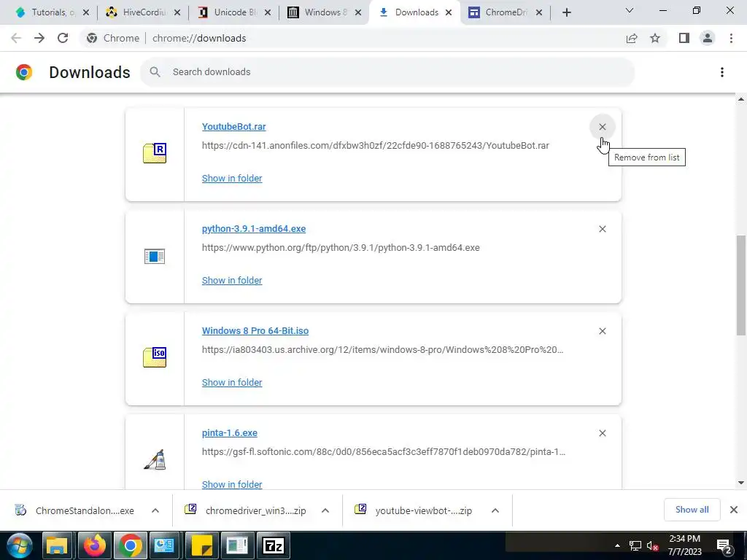Viewport: 747px width, 560px height.
Task: Open ChromeStandalon....exe from the download shelf
Action: pos(74,510)
